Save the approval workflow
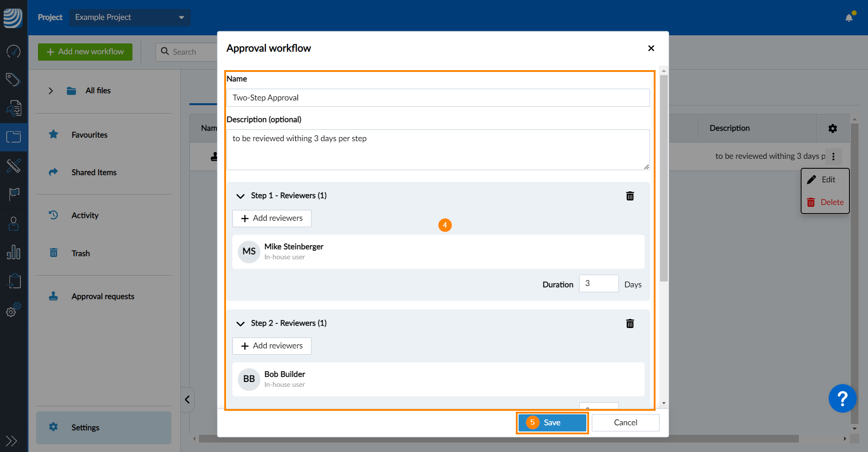 pos(552,423)
